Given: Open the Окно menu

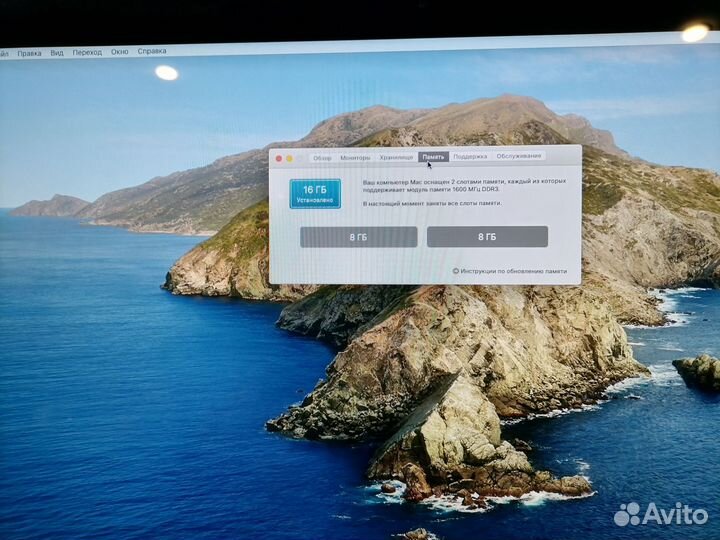Looking at the screenshot, I should [119, 52].
